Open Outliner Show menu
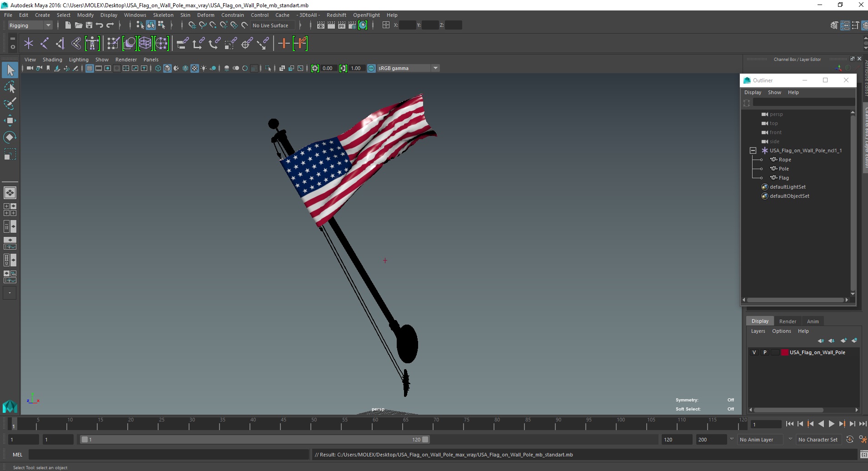The image size is (868, 471). [774, 92]
